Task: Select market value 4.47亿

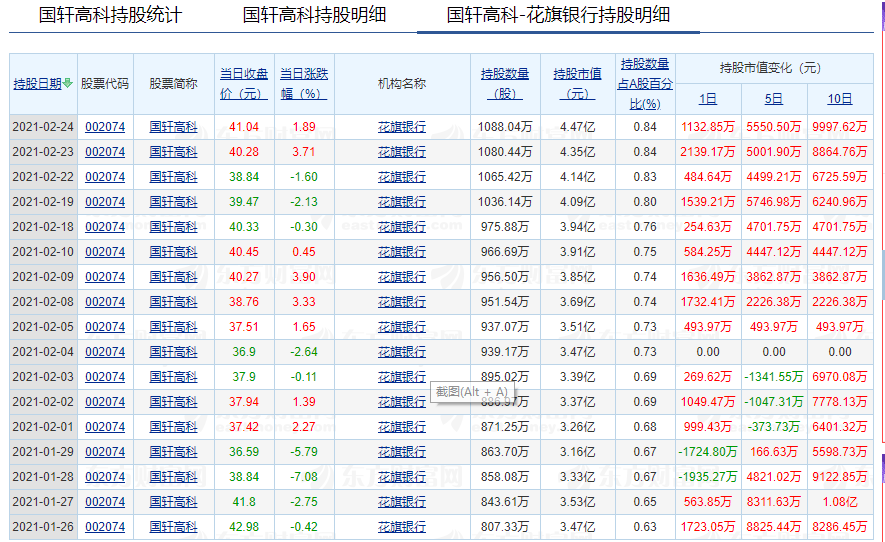Action: point(577,127)
